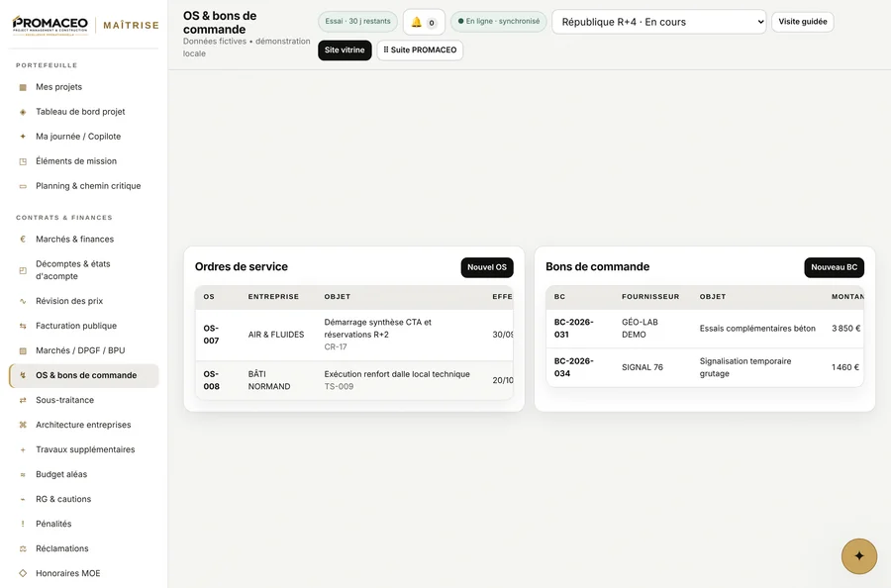Screen dimensions: 891x588
Task: Go to Tableau de bord projet
Action: (x=83, y=112)
